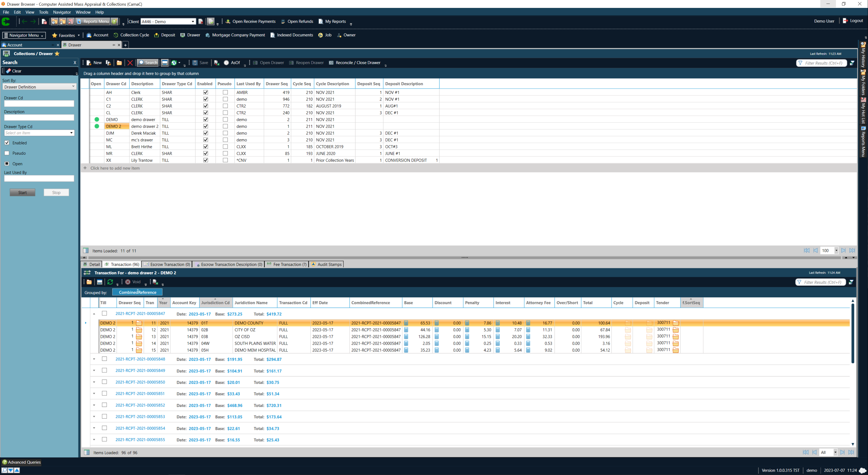The height and width of the screenshot is (475, 868).
Task: Open the Navigator Menu dropdown
Action: tap(24, 35)
